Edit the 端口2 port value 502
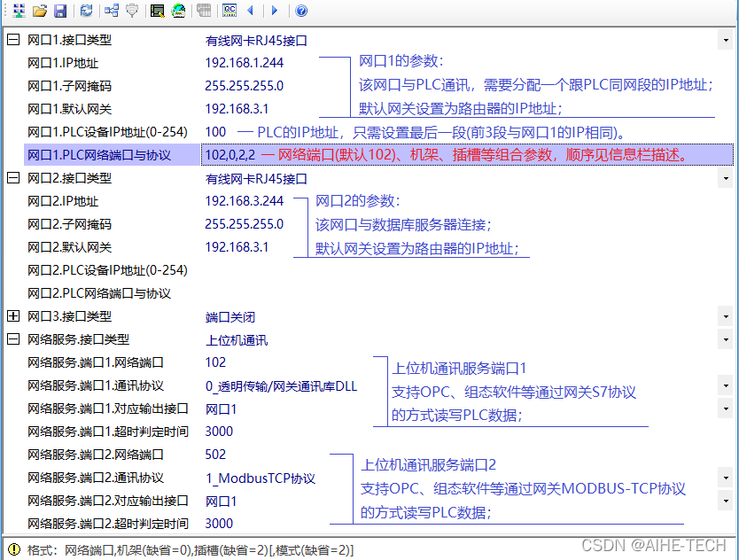This screenshot has width=739, height=560. 215,455
